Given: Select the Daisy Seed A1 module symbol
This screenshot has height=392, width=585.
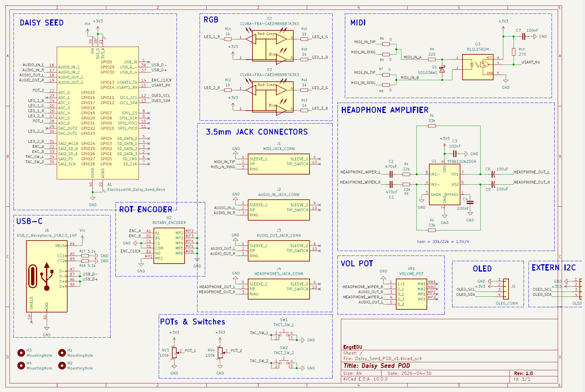Looking at the screenshot, I should click(x=98, y=113).
